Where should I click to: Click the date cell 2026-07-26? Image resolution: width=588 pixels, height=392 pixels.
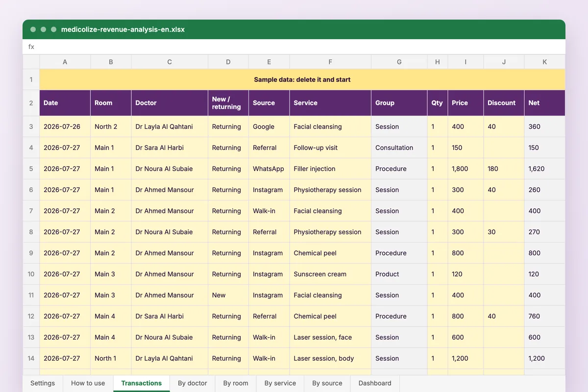[x=65, y=126]
